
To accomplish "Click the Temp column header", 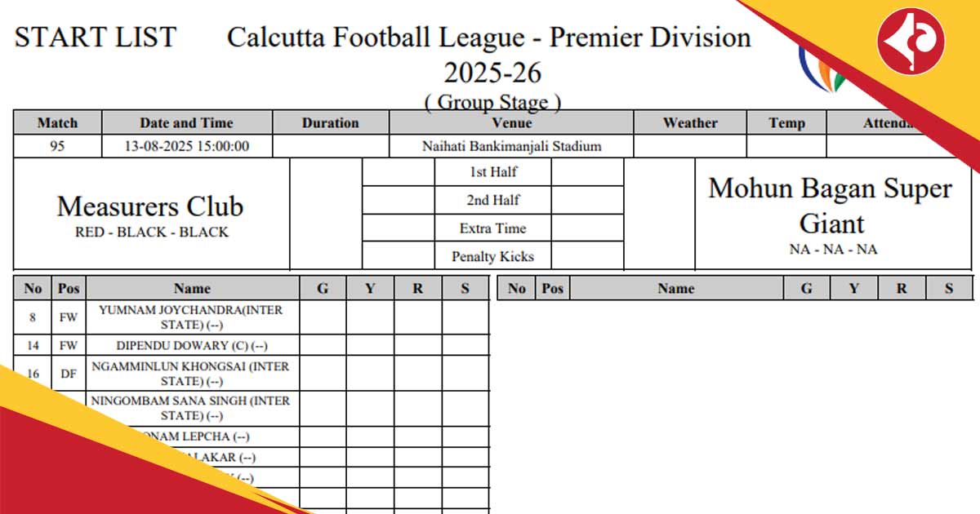I will tap(786, 123).
